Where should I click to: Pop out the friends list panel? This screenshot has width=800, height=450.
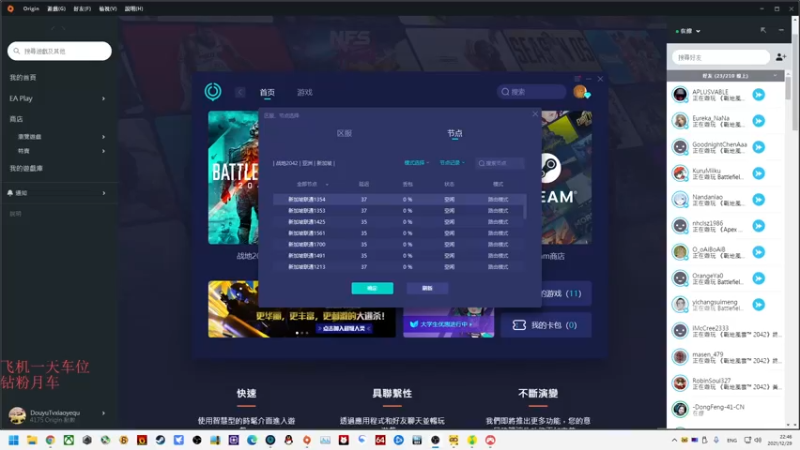(763, 31)
